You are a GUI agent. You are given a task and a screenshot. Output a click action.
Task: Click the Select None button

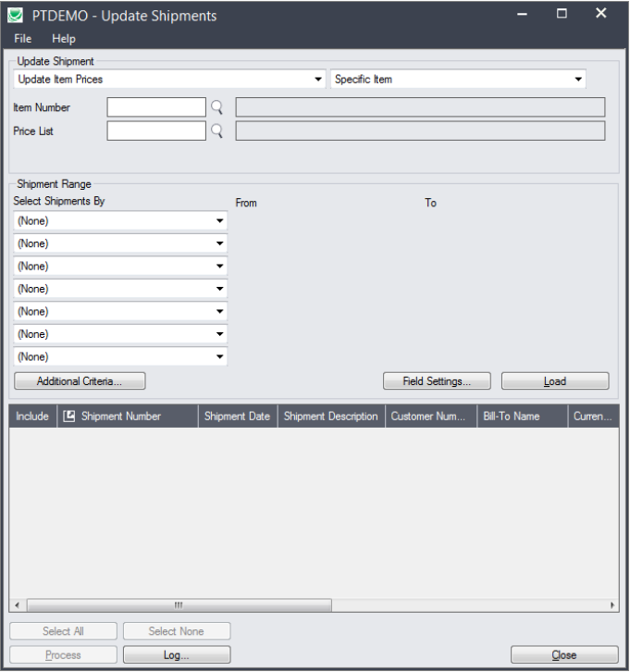pyautogui.click(x=177, y=631)
